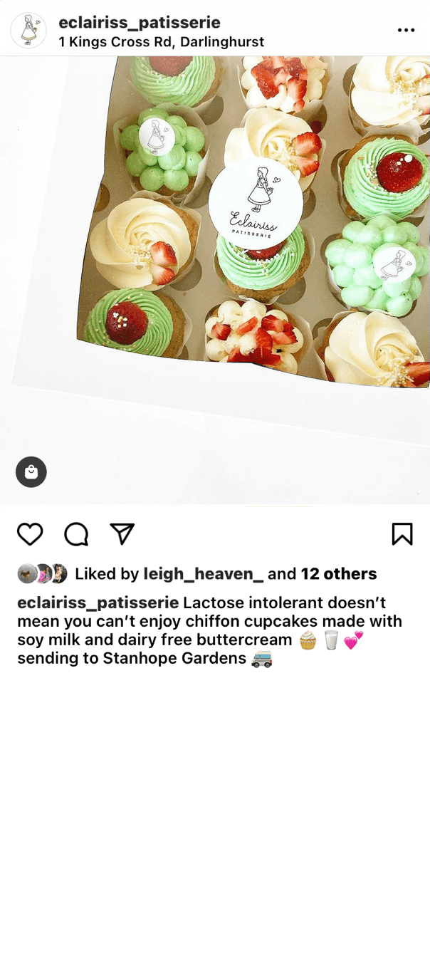This screenshot has height=980, width=430.
Task: Tap the van emoji after Stanhope Gardens
Action: coord(262,658)
